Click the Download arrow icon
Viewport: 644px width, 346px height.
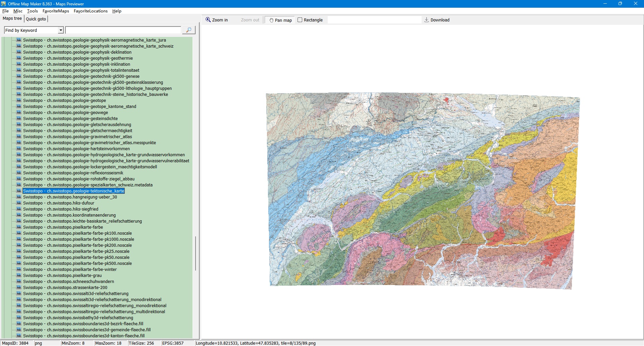pyautogui.click(x=426, y=20)
